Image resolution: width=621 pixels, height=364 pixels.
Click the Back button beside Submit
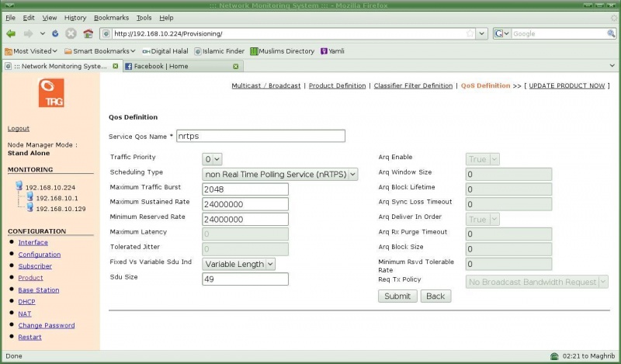tap(435, 296)
